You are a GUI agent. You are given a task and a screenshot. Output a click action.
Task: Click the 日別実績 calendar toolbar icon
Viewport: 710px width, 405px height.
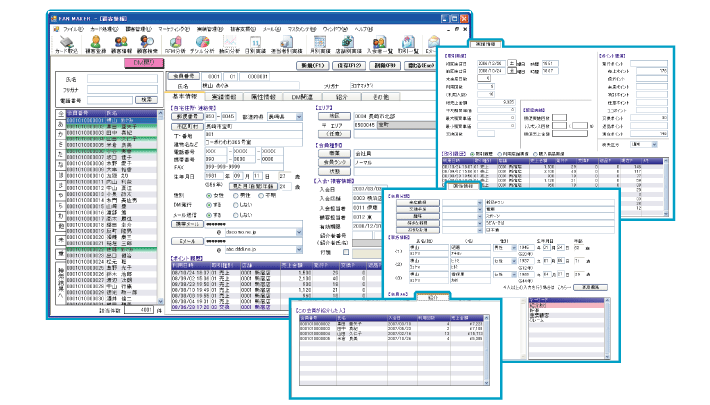(x=255, y=44)
